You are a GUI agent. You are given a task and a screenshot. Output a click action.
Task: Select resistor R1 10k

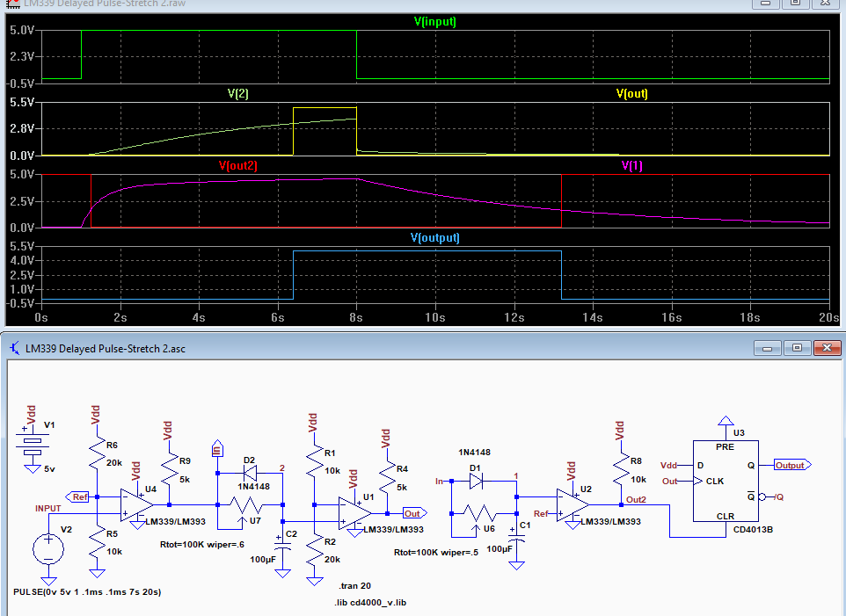(x=315, y=460)
